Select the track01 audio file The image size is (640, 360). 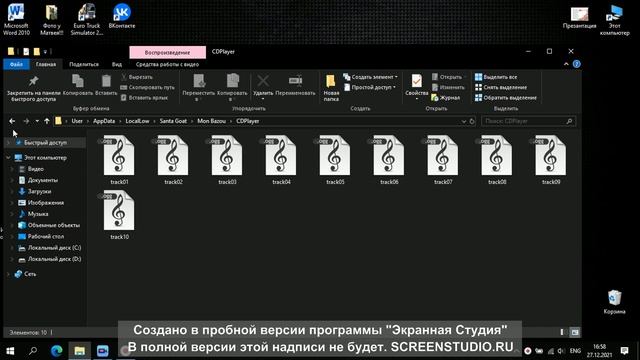(x=119, y=160)
